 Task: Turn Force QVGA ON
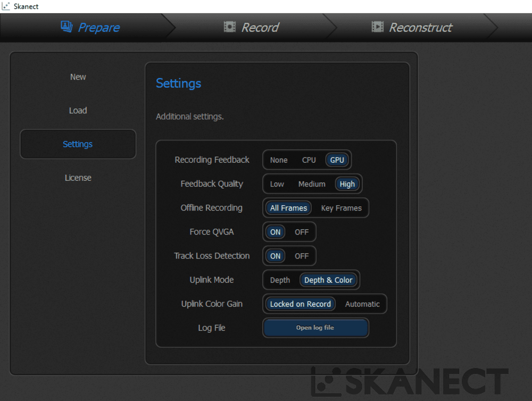click(275, 232)
